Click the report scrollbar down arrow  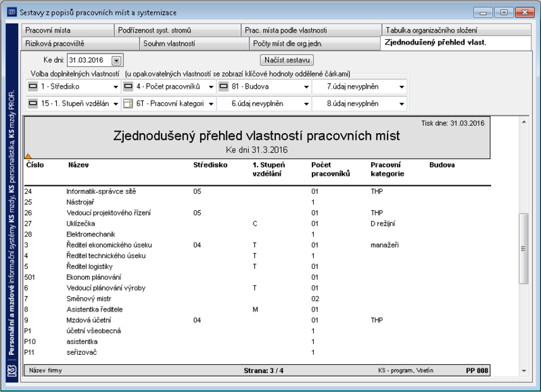coord(523,371)
